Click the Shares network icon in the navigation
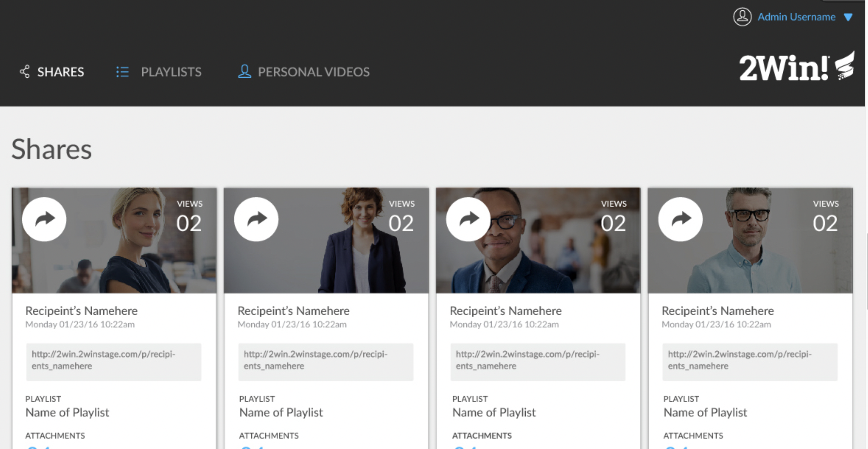The image size is (868, 449). [x=25, y=72]
